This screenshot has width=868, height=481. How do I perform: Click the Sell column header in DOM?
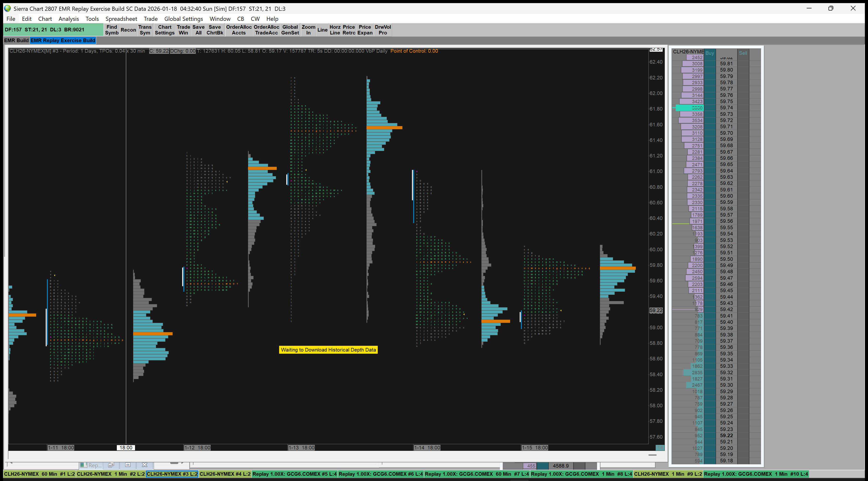click(x=743, y=53)
